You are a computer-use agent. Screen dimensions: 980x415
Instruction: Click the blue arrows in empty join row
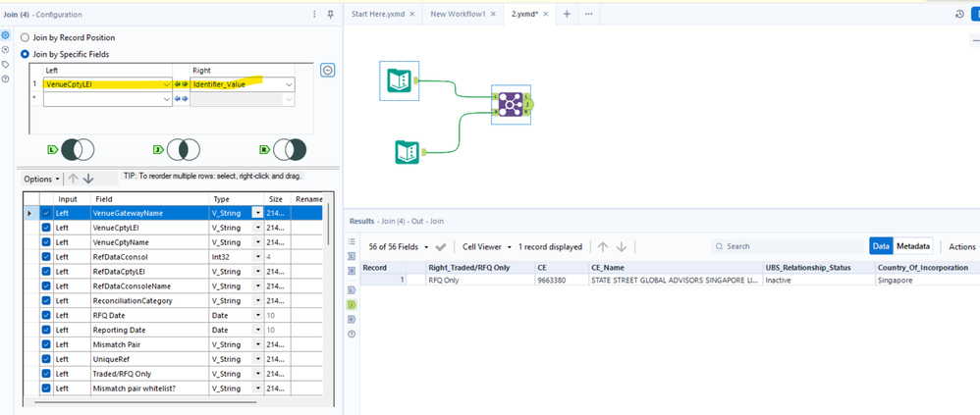(182, 99)
